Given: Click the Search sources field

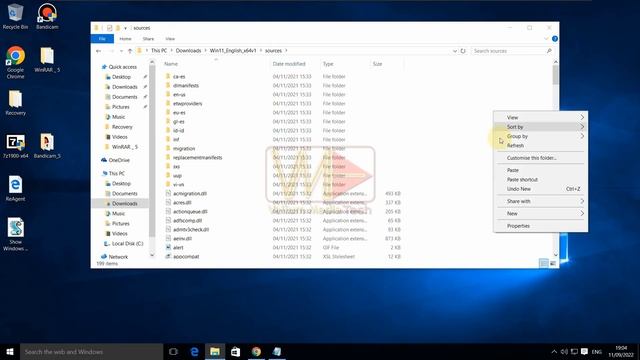Looking at the screenshot, I should pos(513,51).
